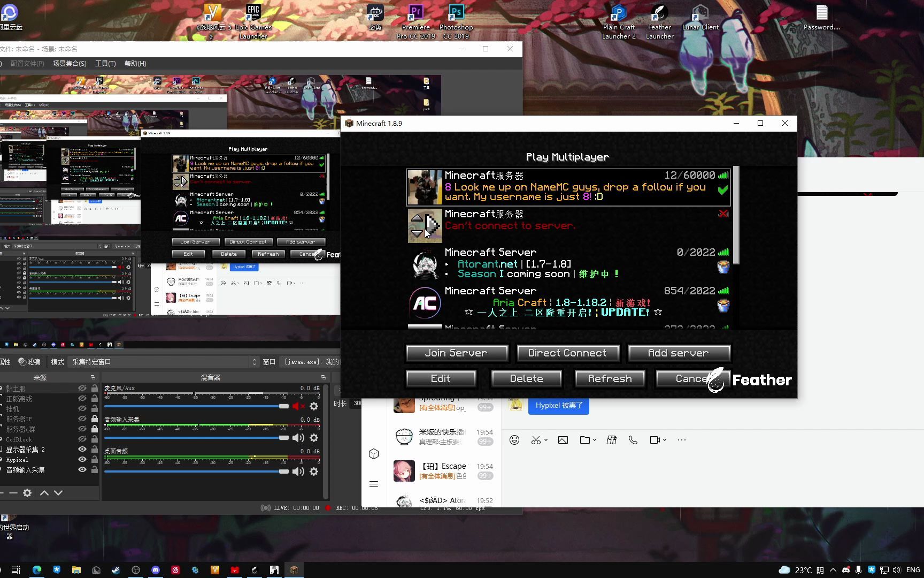Open Feather Launcher desktop shortcut

[x=659, y=21]
